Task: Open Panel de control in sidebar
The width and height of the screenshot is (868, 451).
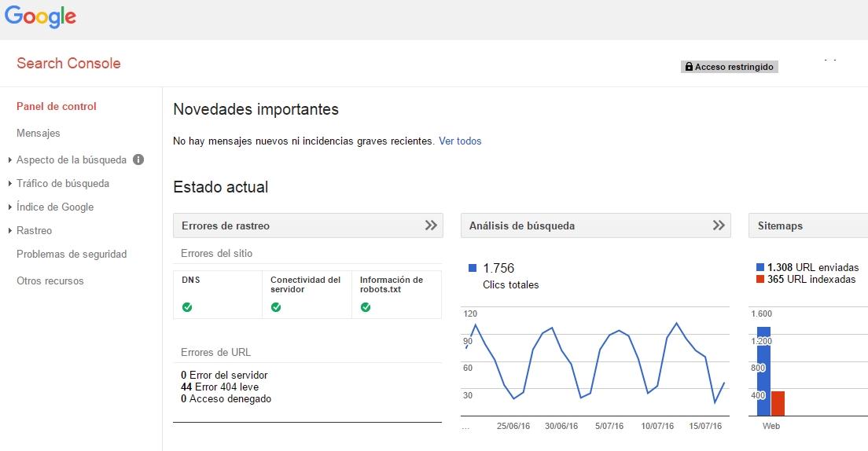Action: click(57, 106)
